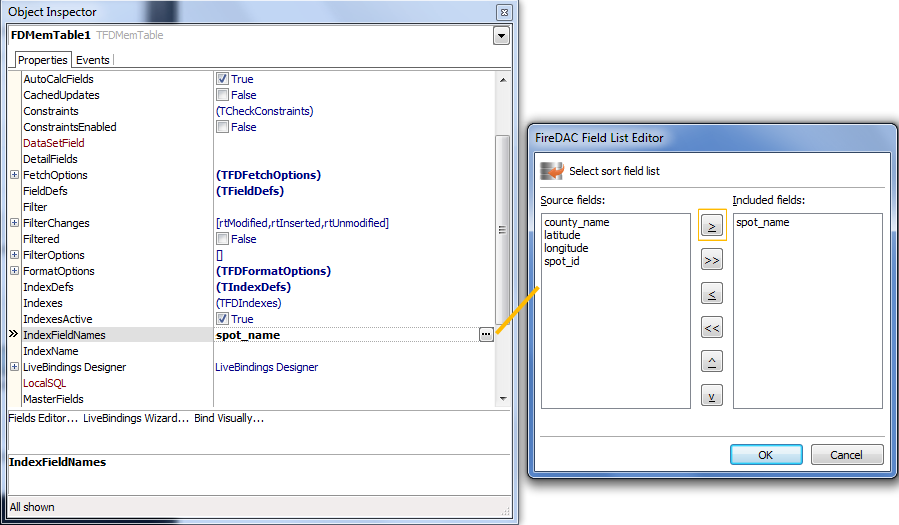
Task: Select the IndexDefs property
Action: pyautogui.click(x=48, y=287)
